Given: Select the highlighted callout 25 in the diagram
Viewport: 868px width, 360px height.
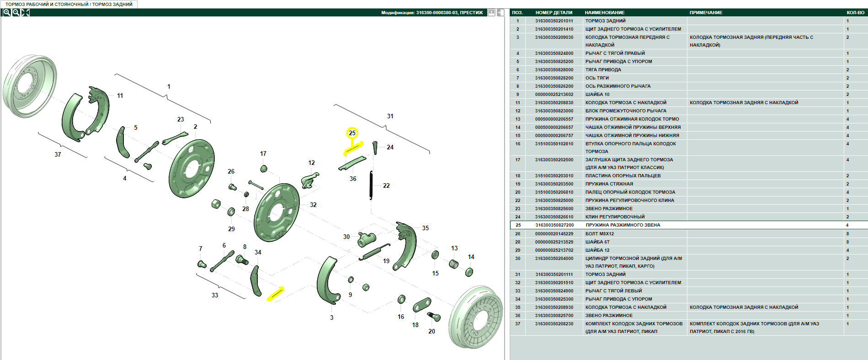Looking at the screenshot, I should point(352,133).
